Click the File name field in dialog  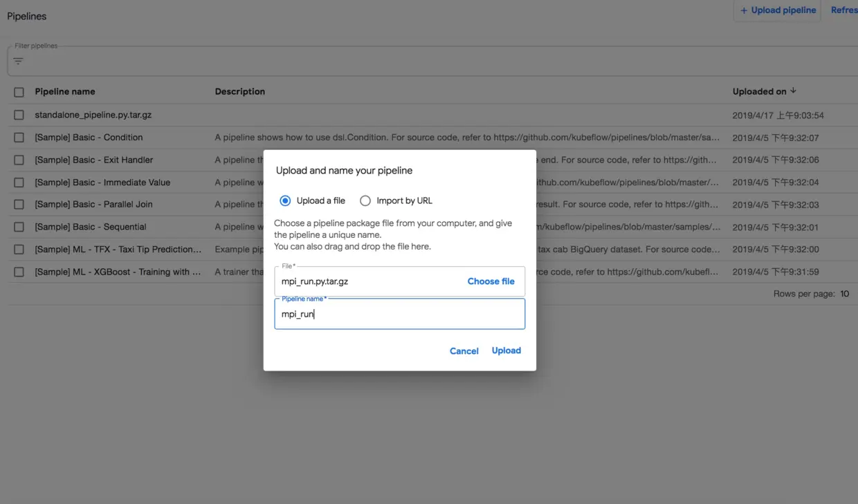[x=367, y=281]
